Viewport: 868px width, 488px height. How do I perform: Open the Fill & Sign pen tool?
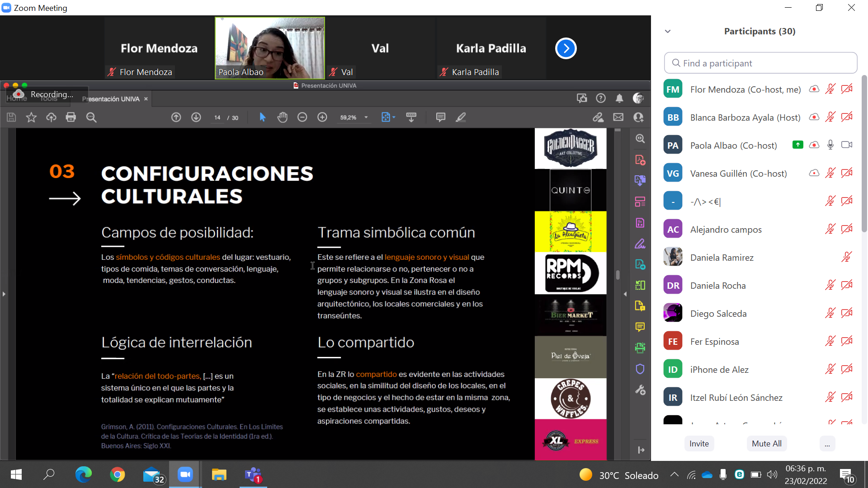(x=640, y=244)
